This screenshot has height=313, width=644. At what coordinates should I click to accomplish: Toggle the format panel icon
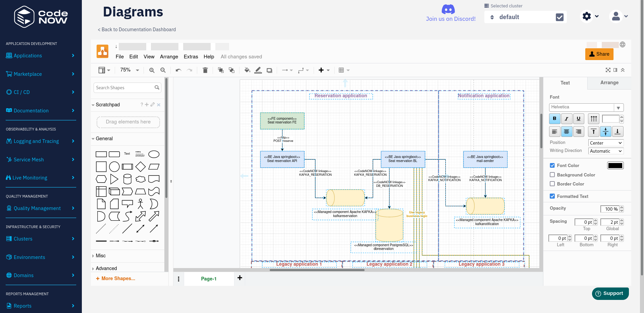pyautogui.click(x=615, y=70)
